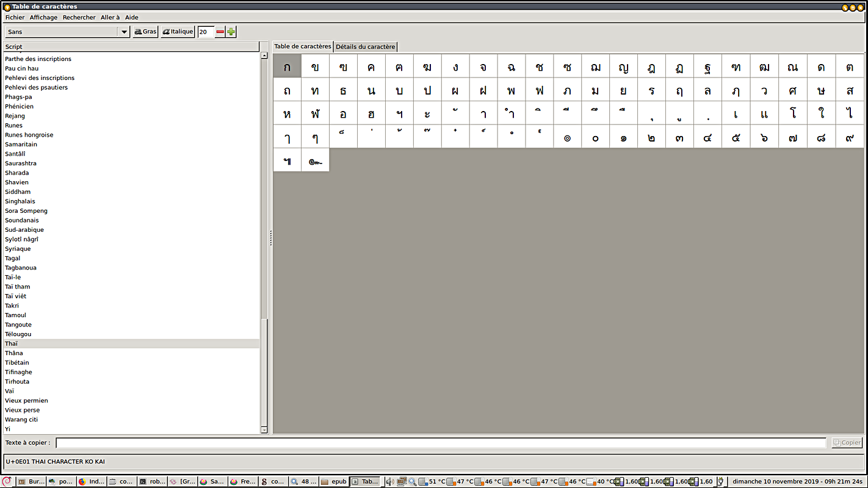Switch to the Détails du caractère tab

[366, 47]
